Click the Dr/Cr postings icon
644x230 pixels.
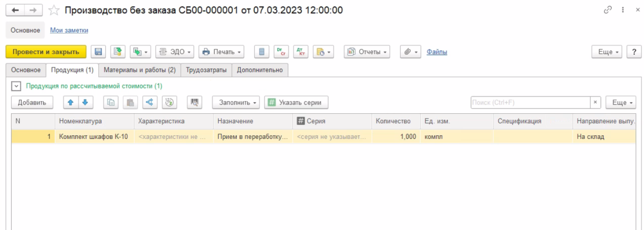click(281, 52)
